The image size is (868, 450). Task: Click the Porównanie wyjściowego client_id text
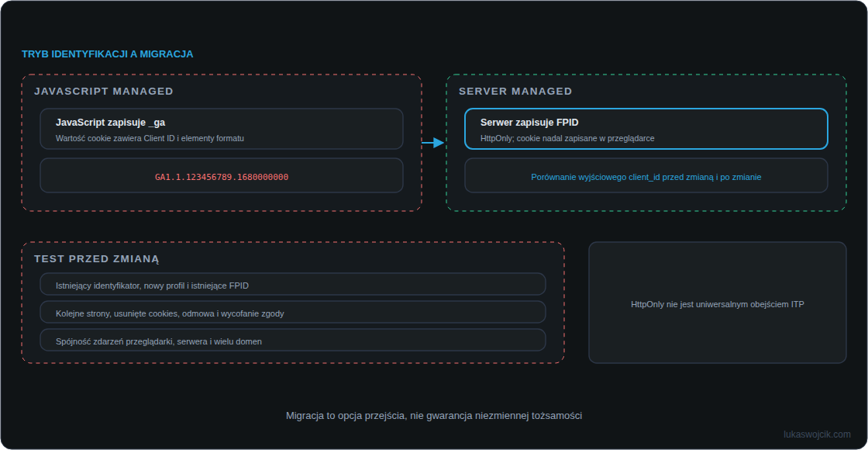pyautogui.click(x=646, y=178)
